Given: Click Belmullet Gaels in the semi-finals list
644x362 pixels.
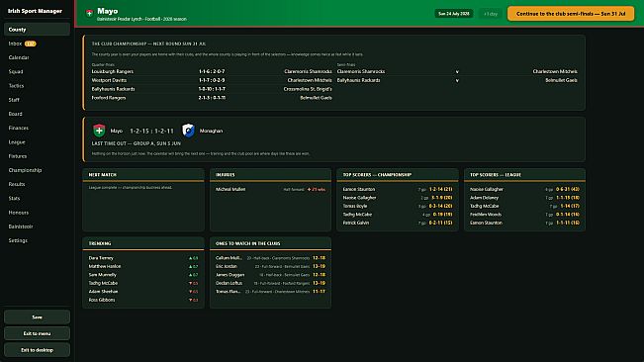Looking at the screenshot, I should coord(561,80).
